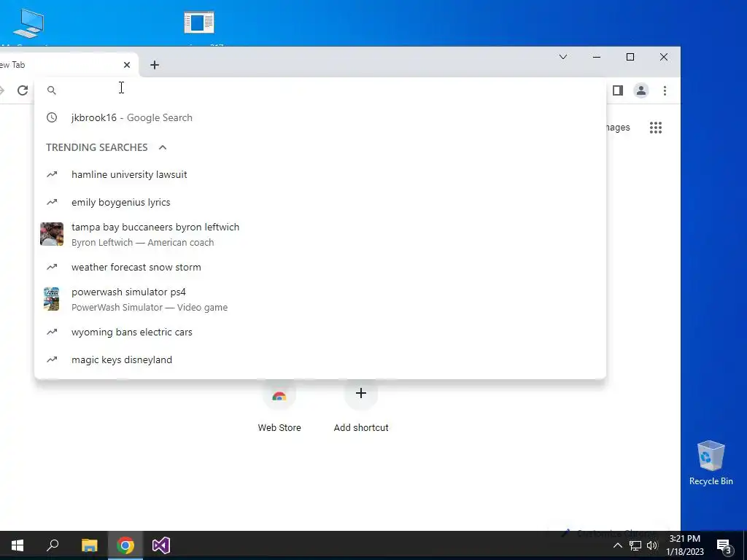This screenshot has width=747, height=560.
Task: Open the notification action center
Action: 724,546
